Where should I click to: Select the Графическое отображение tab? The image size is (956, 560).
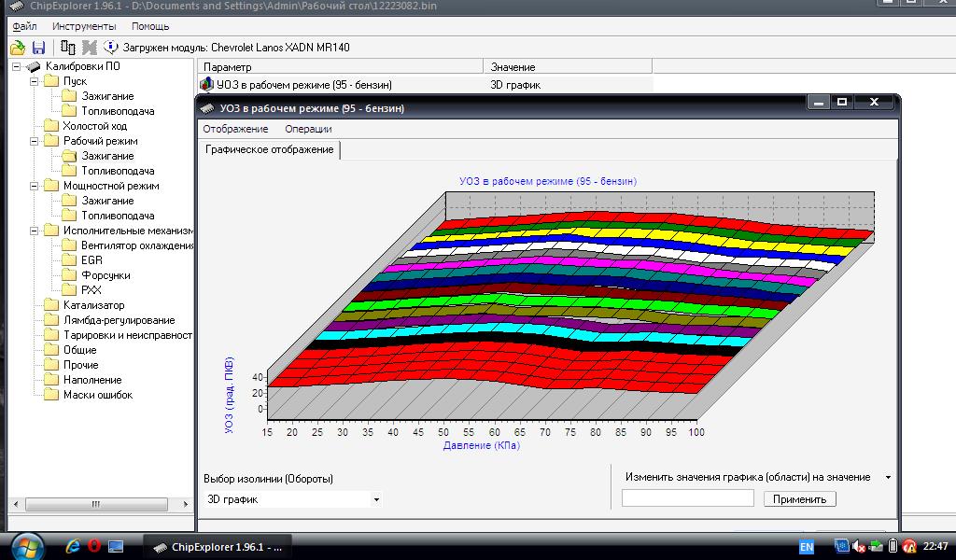pyautogui.click(x=269, y=149)
